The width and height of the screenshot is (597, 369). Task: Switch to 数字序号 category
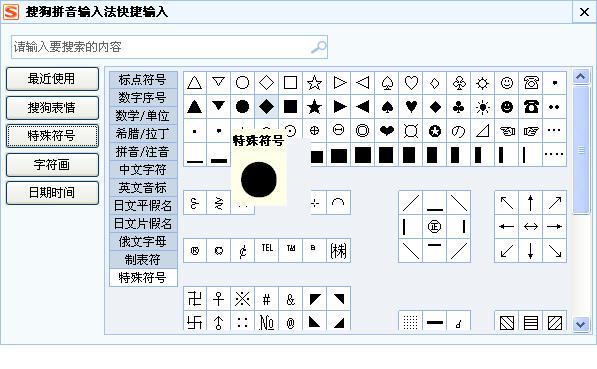coord(143,97)
